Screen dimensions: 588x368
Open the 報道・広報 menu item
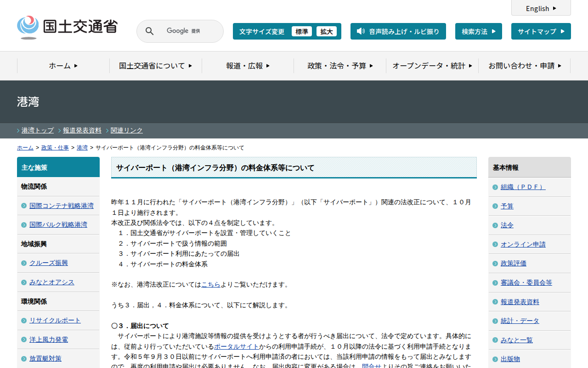click(x=248, y=66)
